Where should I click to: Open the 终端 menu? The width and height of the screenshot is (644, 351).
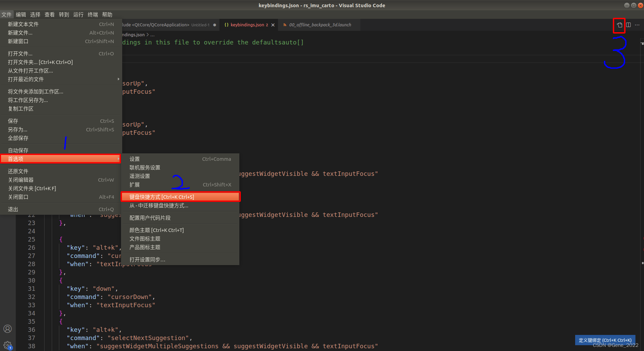click(x=93, y=15)
